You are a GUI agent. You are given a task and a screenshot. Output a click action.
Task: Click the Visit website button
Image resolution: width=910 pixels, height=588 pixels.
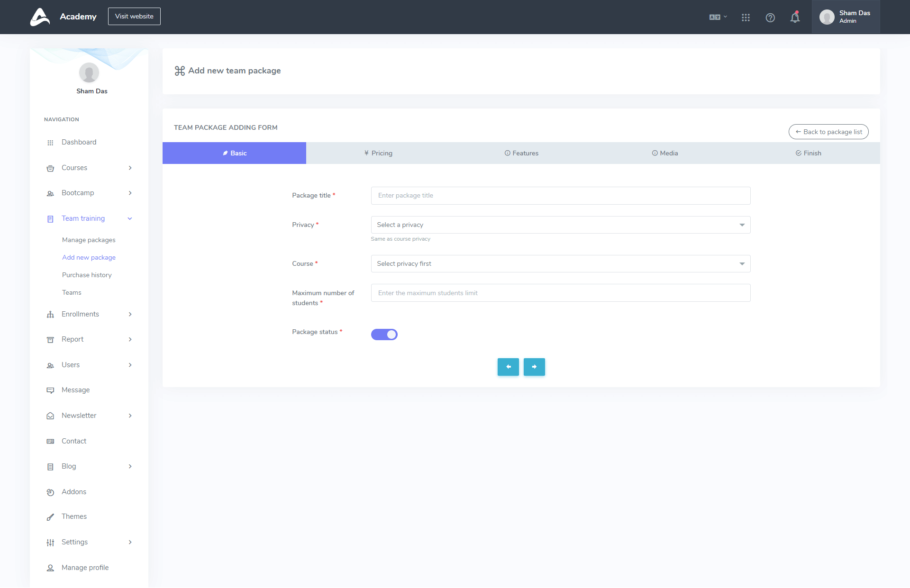134,16
